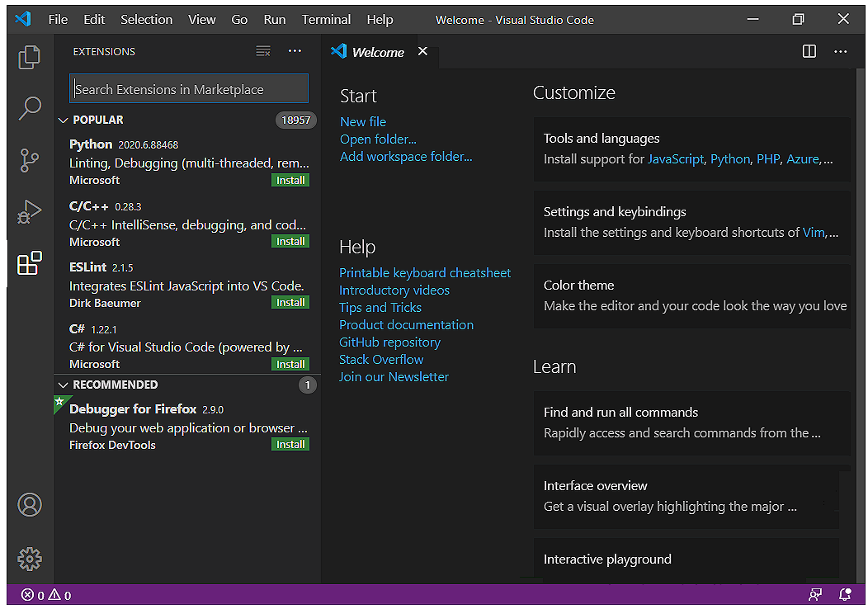Open GitHub repository link
The width and height of the screenshot is (868, 609).
389,342
